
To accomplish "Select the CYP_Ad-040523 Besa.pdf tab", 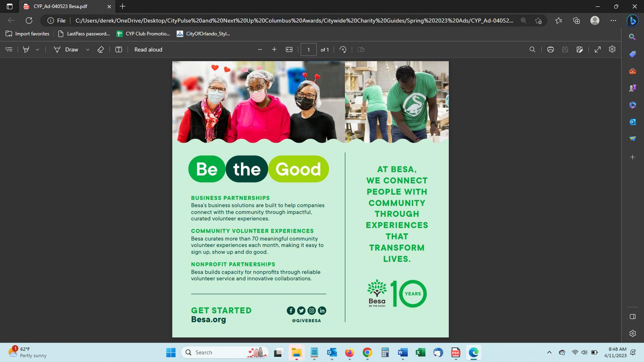I will click(x=67, y=6).
